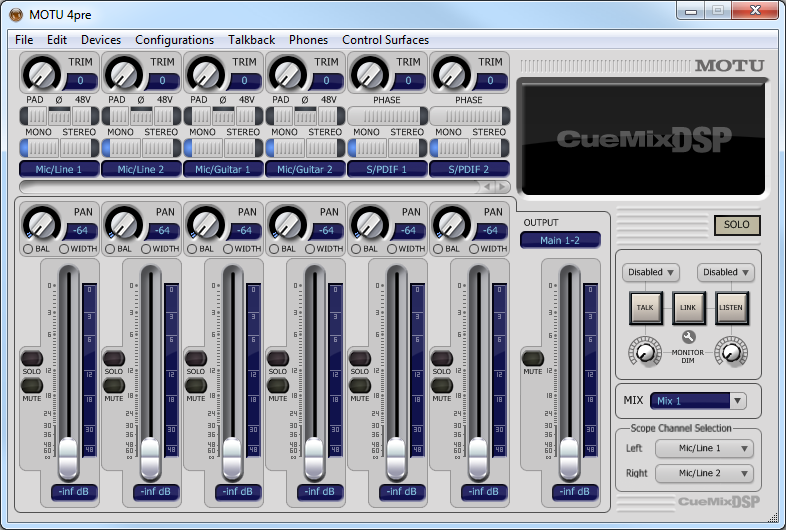
Task: Activate the TALK button
Action: pyautogui.click(x=646, y=307)
